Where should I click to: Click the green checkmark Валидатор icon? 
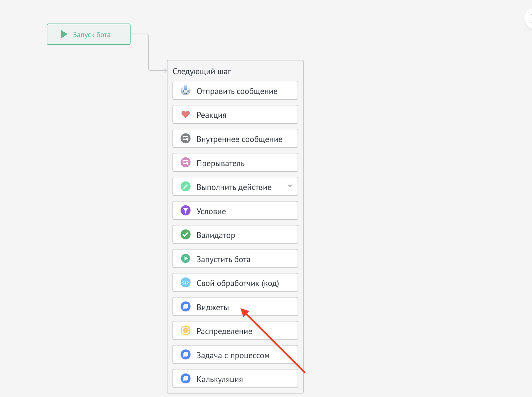186,235
